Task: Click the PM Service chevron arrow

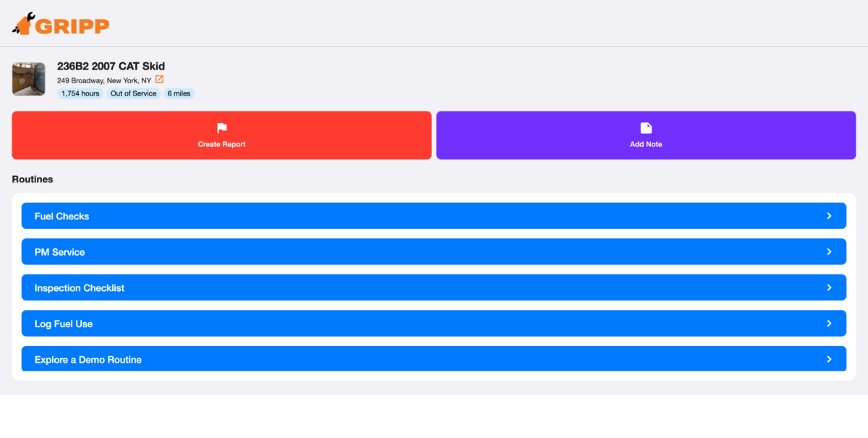Action: coord(829,252)
